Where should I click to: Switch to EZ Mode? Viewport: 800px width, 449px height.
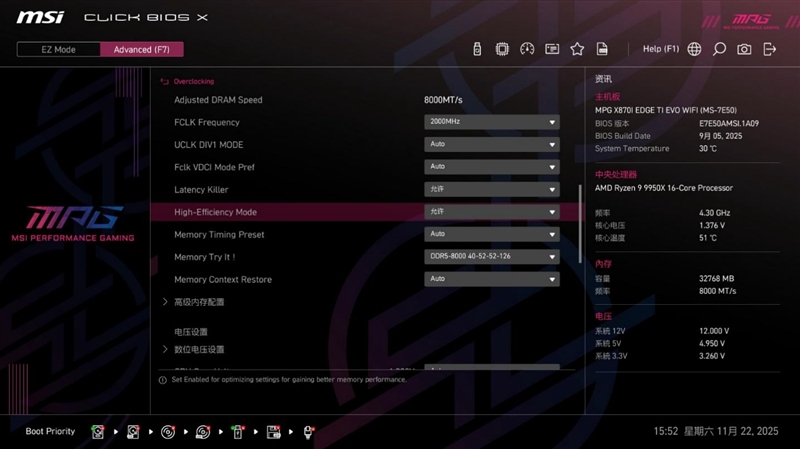pos(58,49)
